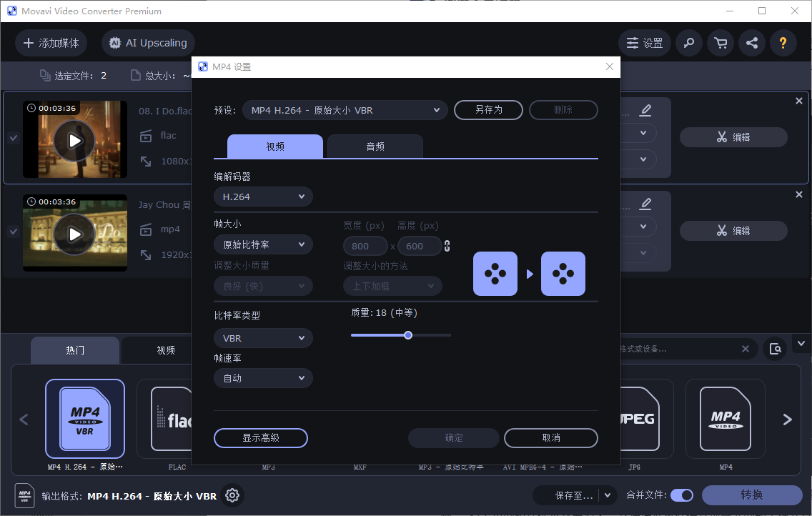Click the 另存为 save-as button
Screen dimensions: 812x516
488,110
